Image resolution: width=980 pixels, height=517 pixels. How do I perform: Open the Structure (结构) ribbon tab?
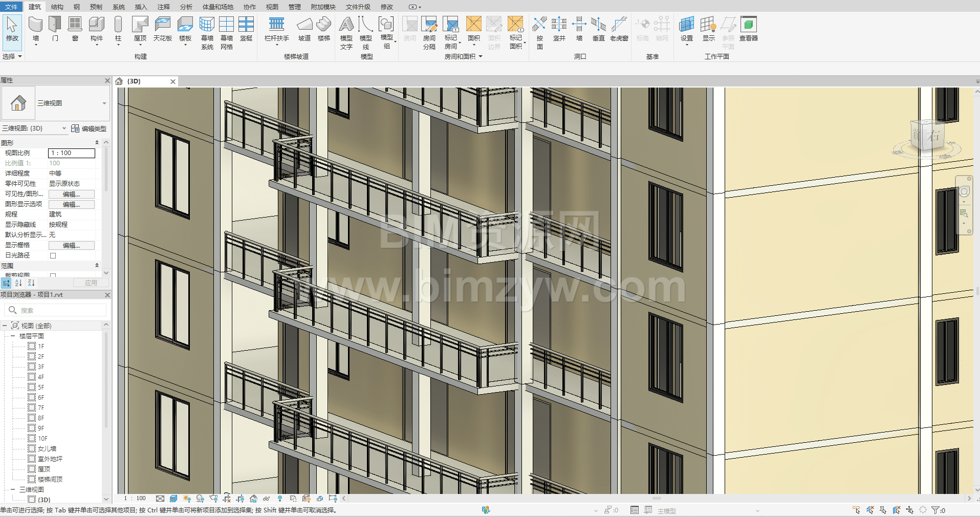click(57, 7)
